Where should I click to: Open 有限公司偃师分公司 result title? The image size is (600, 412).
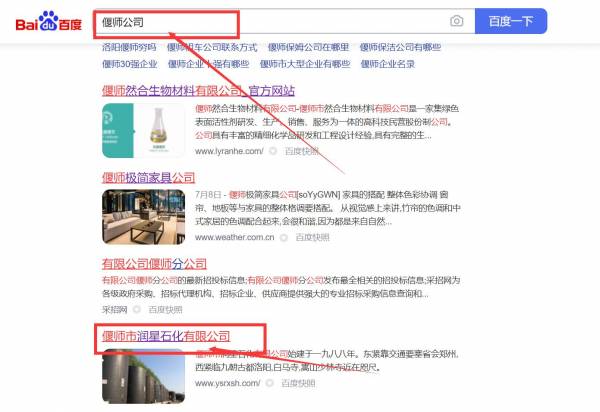coord(154,263)
